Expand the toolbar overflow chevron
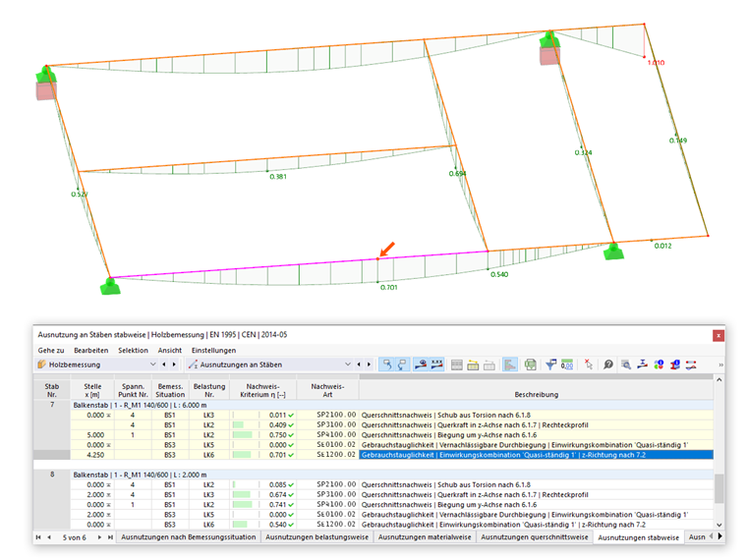This screenshot has width=747, height=560. [721, 364]
